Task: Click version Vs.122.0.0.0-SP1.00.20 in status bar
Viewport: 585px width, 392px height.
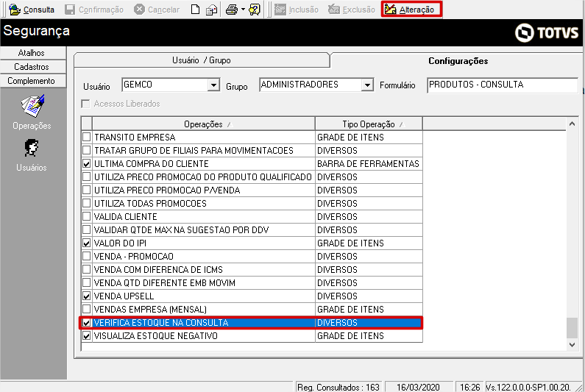Action: point(528,387)
